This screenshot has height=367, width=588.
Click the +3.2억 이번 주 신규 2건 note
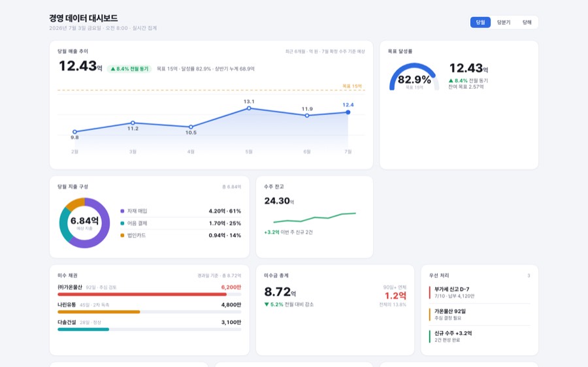click(288, 232)
